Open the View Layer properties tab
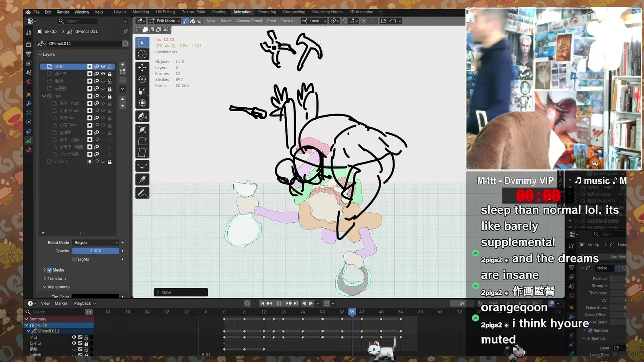Image resolution: width=644 pixels, height=362 pixels. point(29,63)
